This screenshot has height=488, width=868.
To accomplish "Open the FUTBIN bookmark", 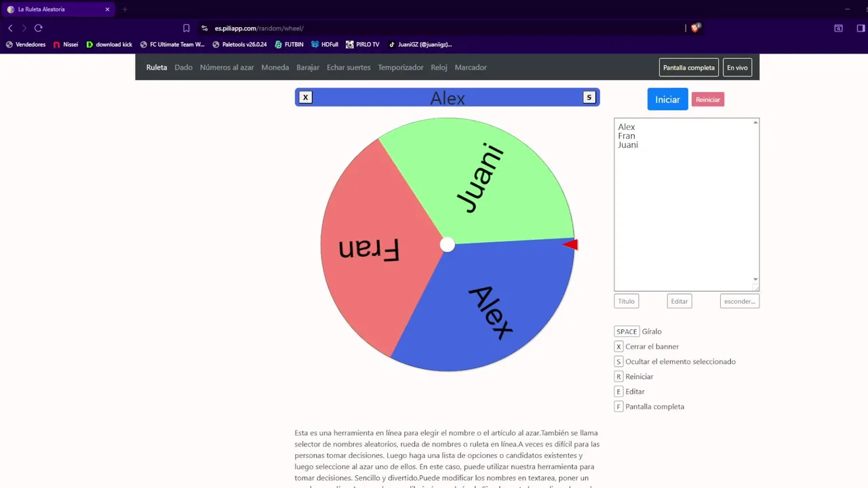I will pyautogui.click(x=289, y=45).
